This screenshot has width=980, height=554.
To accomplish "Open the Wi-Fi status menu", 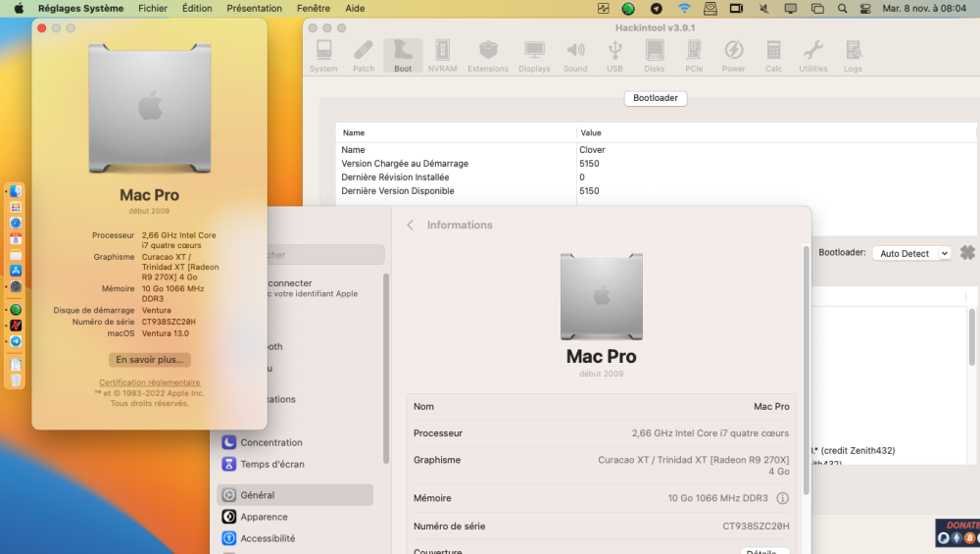I will [684, 8].
